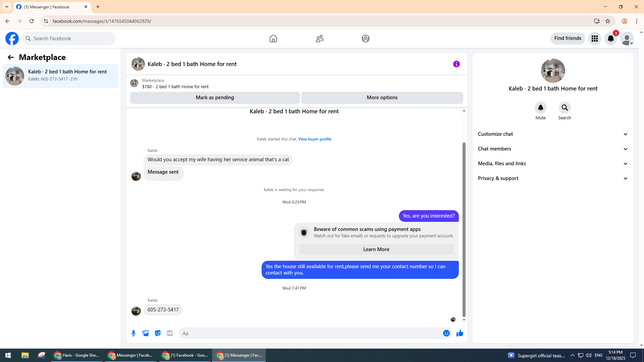View site information icon in address bar
The image size is (644, 362).
point(46,21)
